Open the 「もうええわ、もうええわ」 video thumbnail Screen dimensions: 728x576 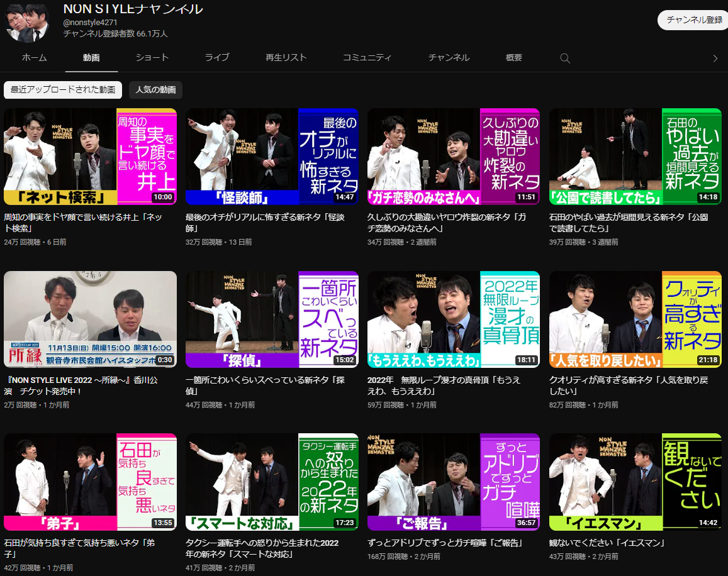[x=454, y=319]
